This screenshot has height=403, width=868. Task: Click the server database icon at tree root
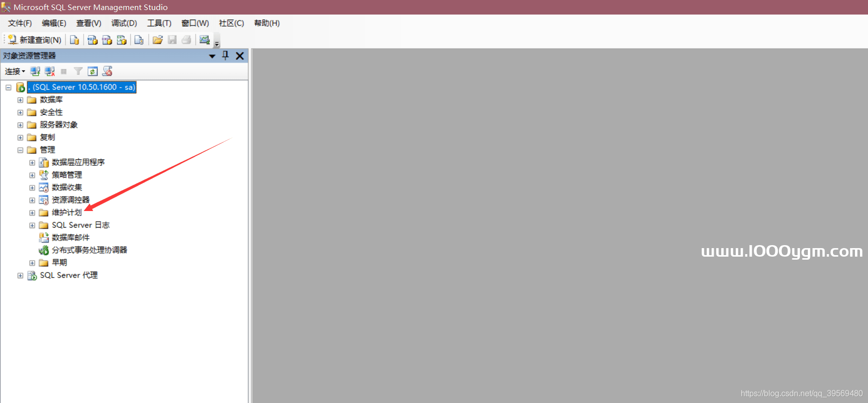point(21,87)
